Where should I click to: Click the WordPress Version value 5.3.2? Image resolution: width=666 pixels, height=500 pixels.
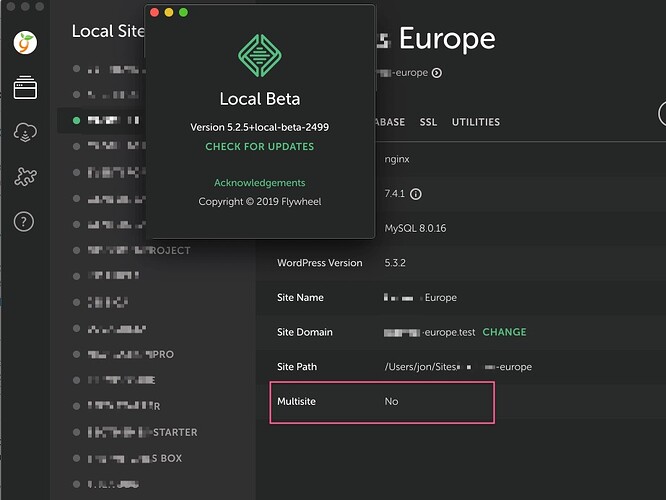coord(395,263)
